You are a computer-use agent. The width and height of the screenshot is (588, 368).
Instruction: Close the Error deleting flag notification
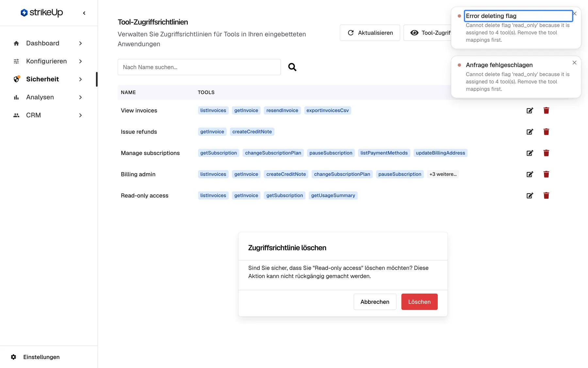coord(575,13)
